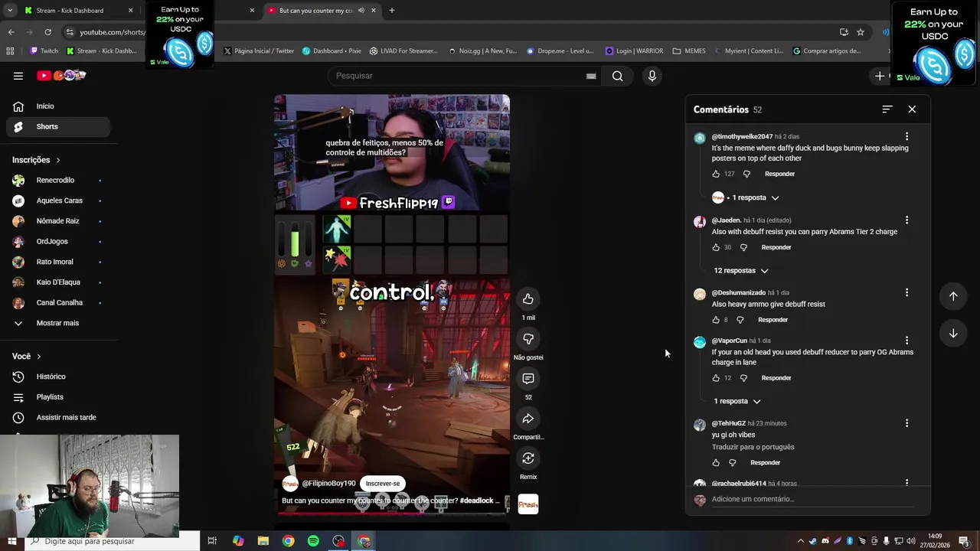Image resolution: width=980 pixels, height=551 pixels.
Task: Click Responder on @Deshumanizado comment
Action: [x=773, y=320]
